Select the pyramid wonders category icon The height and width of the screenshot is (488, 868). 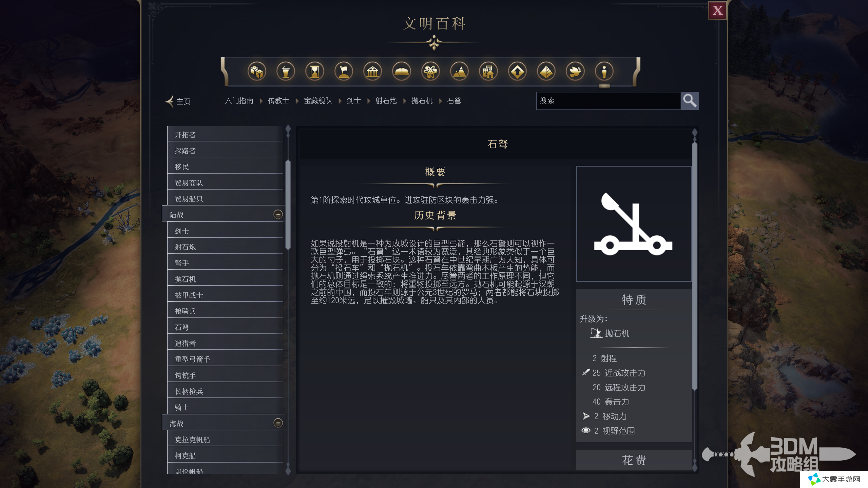546,72
